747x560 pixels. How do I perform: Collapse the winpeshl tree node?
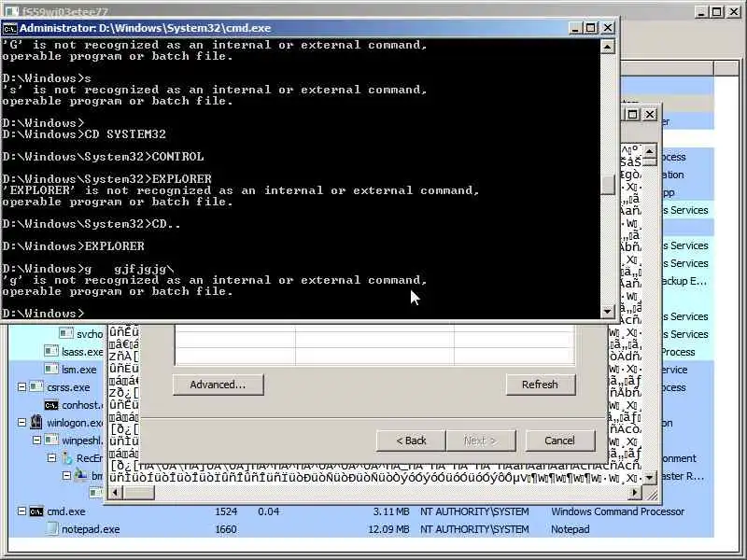pyautogui.click(x=36, y=440)
